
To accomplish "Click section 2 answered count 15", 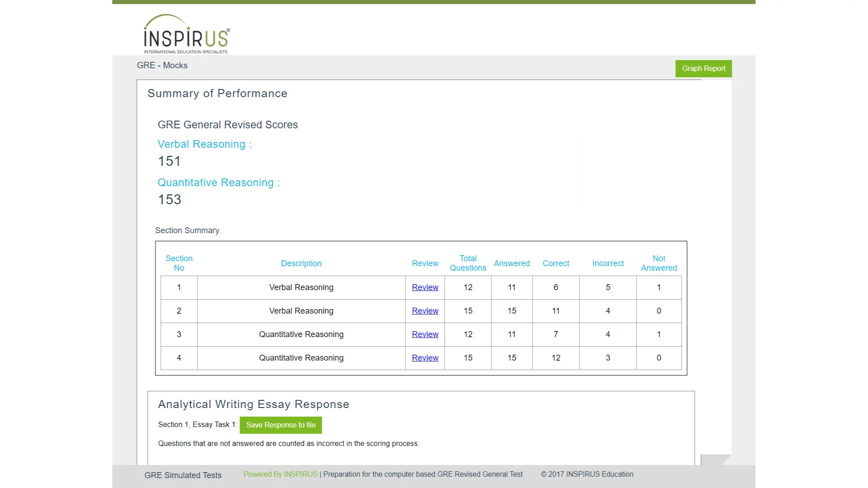I will point(512,311).
